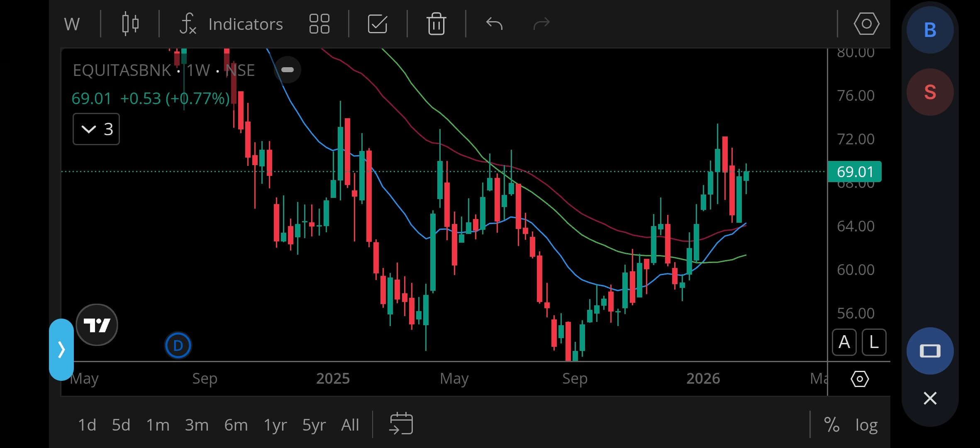
Task: Open chart settings hexagon in top toolbar
Action: (x=866, y=24)
